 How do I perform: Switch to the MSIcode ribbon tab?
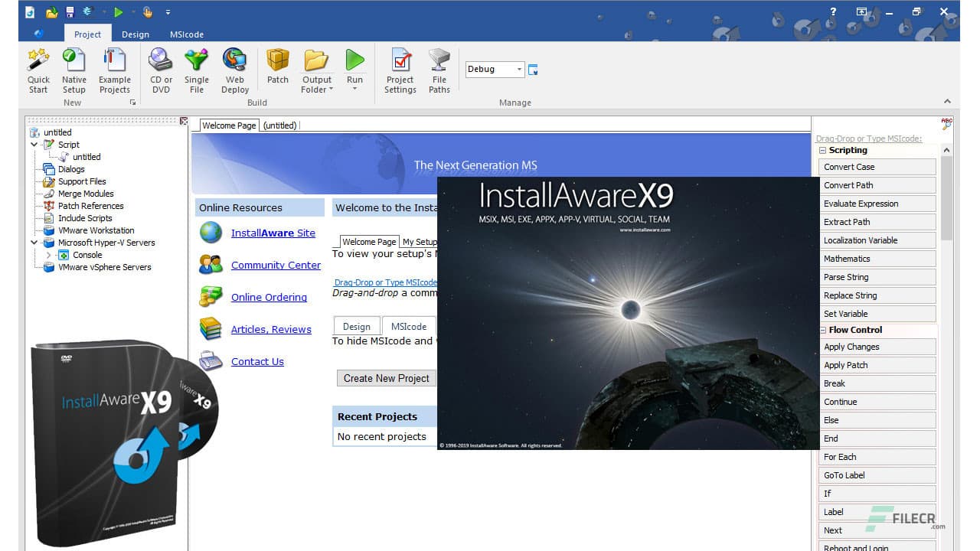186,34
